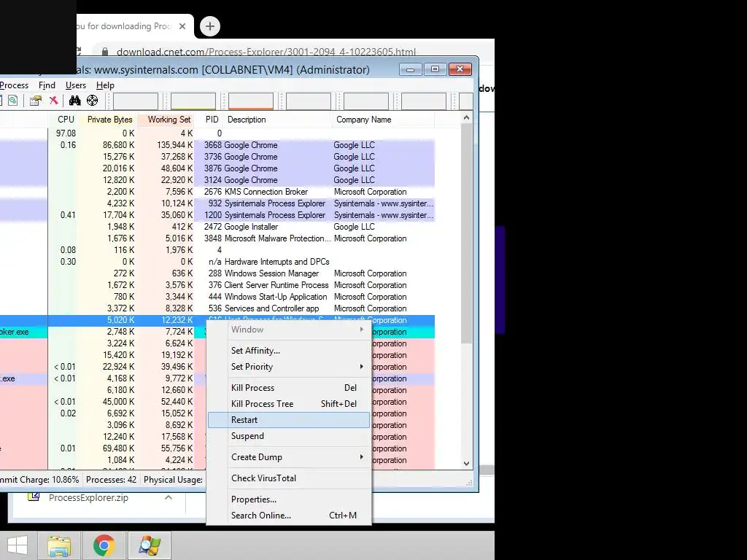Sort by the Company Name column header
The height and width of the screenshot is (560, 747).
click(384, 120)
